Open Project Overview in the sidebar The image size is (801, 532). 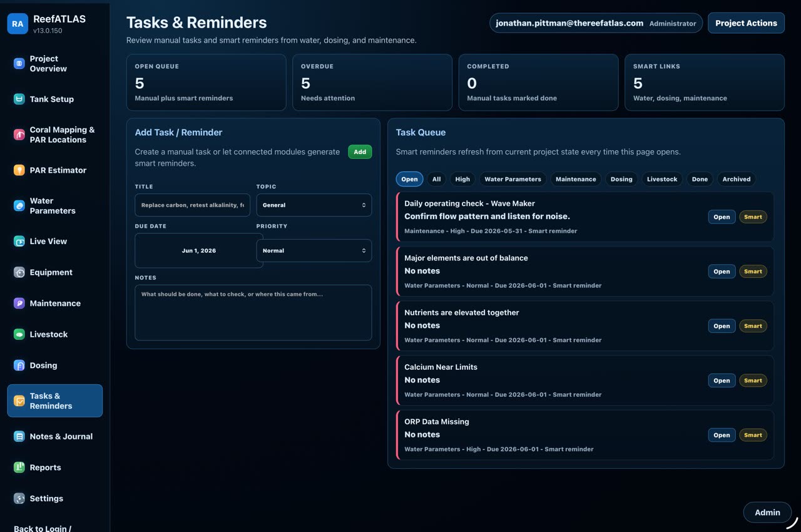55,63
